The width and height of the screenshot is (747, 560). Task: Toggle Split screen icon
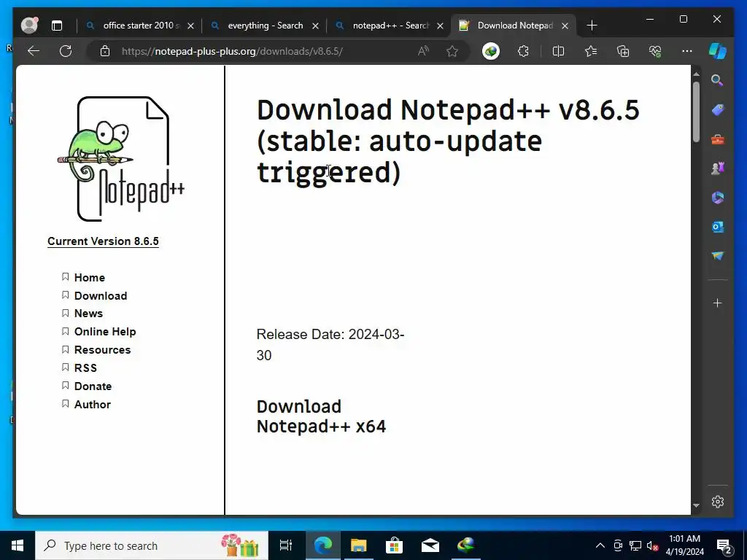558,51
